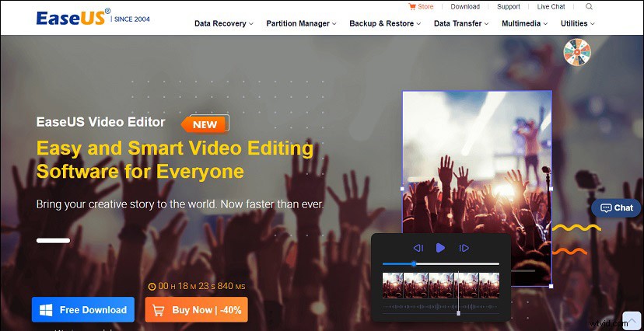
Task: Open the Store link
Action: pos(425,6)
